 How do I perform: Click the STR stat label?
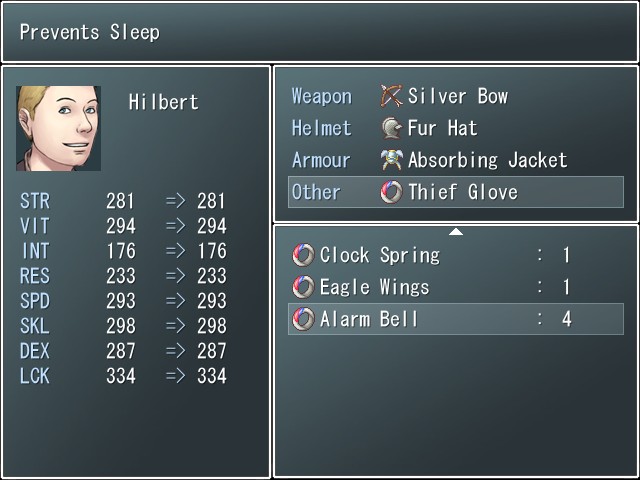[35, 201]
